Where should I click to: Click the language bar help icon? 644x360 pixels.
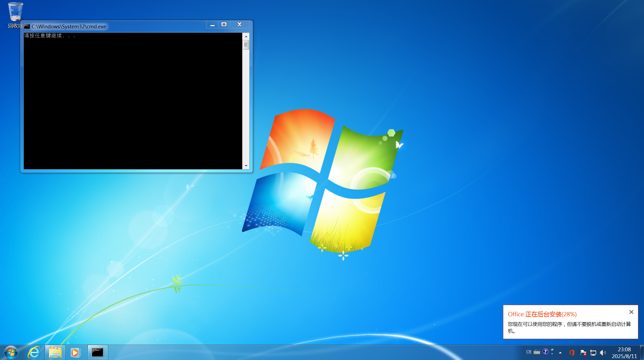point(545,352)
